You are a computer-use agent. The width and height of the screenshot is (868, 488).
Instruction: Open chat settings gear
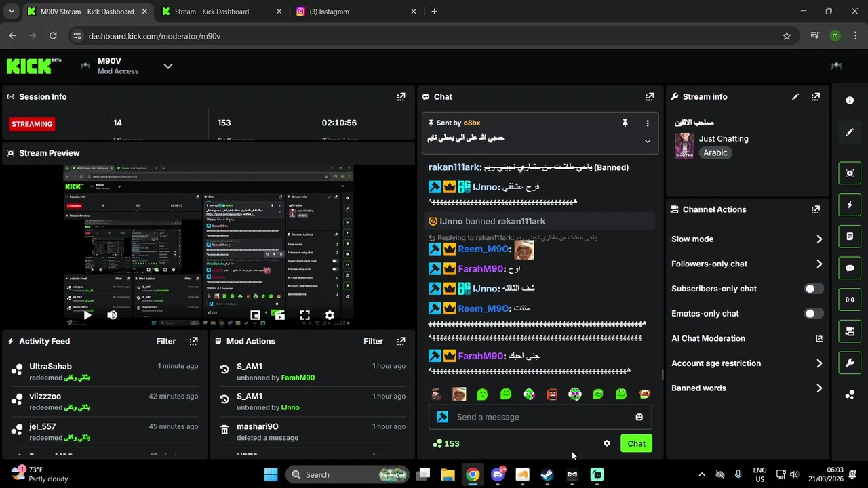coord(607,443)
